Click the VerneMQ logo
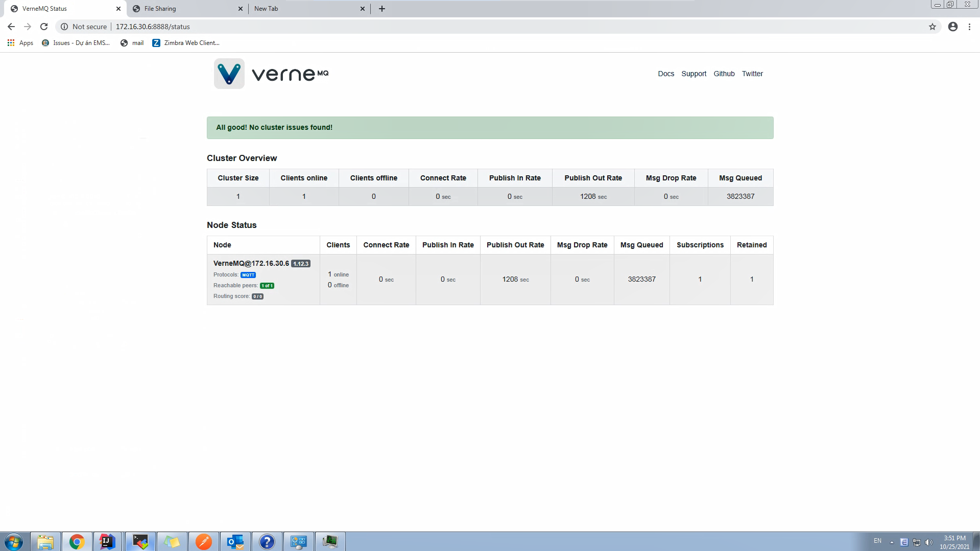 pyautogui.click(x=229, y=74)
